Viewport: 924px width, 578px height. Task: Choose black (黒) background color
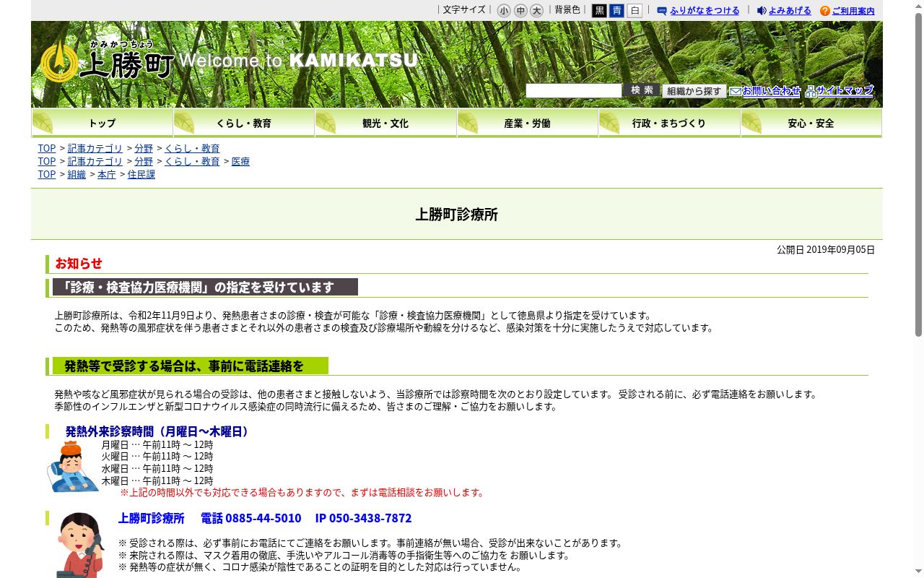point(599,11)
